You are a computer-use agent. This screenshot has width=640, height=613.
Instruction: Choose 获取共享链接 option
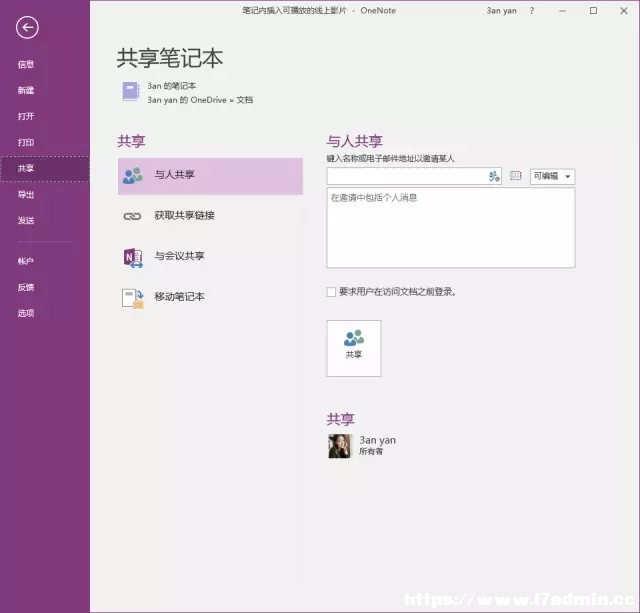210,216
